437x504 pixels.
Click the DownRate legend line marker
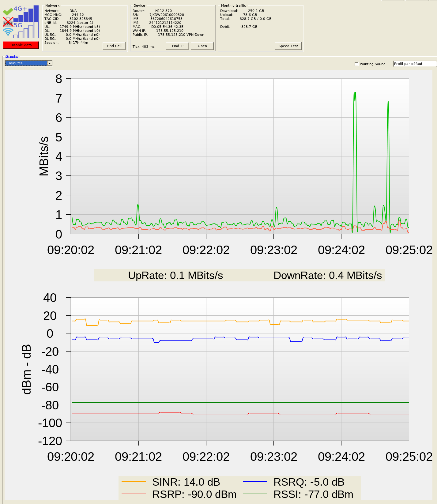point(255,275)
